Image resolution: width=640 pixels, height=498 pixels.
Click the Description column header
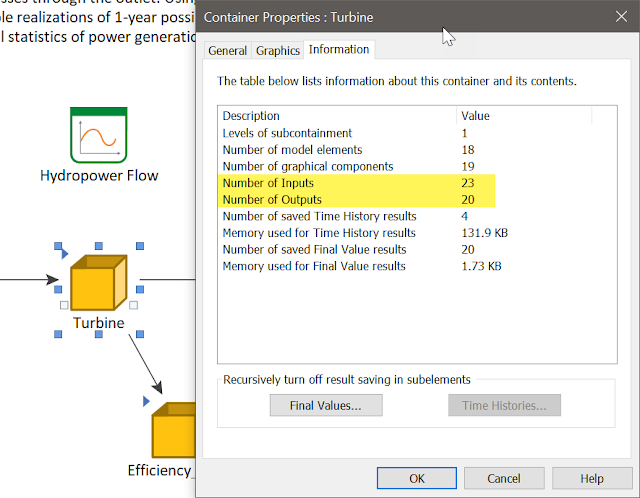(337, 116)
